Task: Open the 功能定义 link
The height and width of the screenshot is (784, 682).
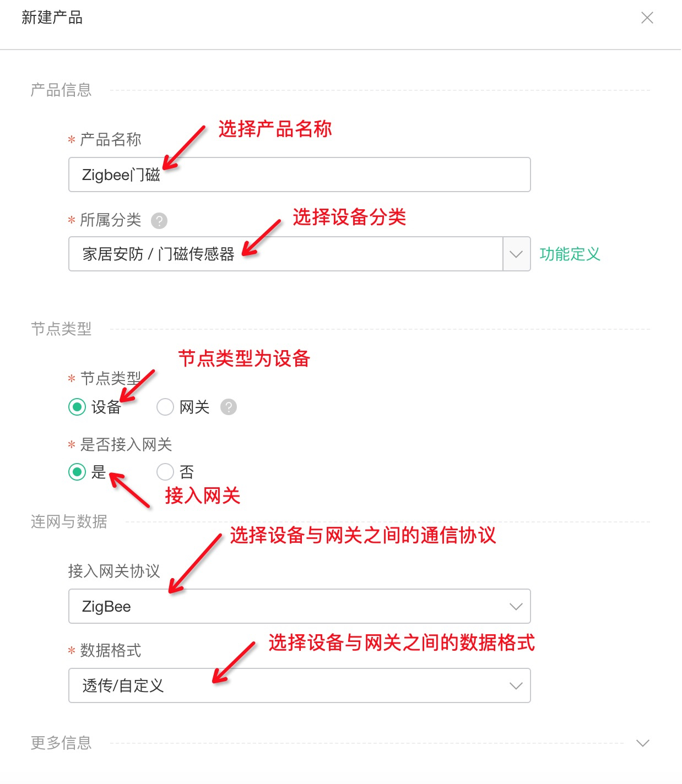Action: [570, 254]
